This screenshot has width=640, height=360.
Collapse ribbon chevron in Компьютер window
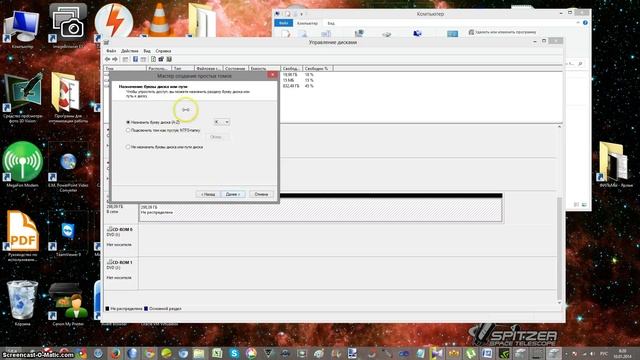click(x=578, y=23)
